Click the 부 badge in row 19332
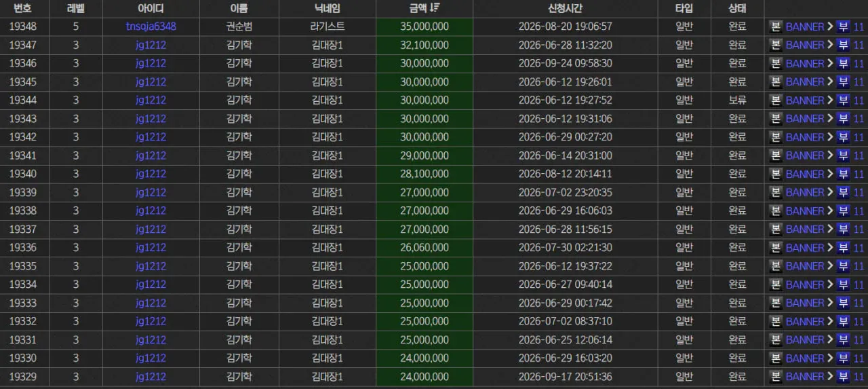Image resolution: width=868 pixels, height=389 pixels. (x=843, y=321)
